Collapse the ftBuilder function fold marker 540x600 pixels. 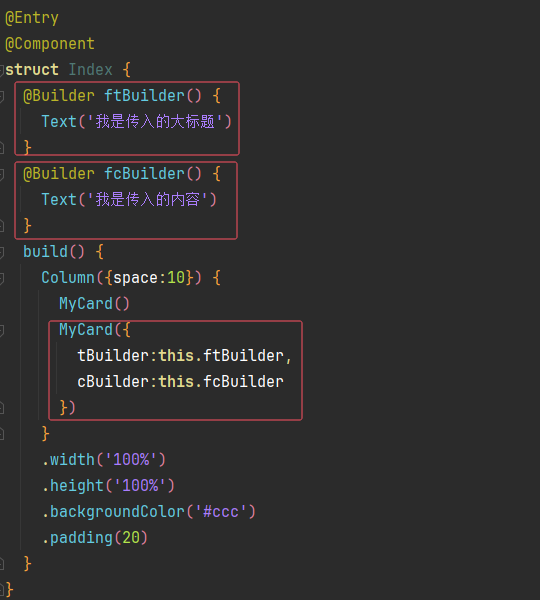pos(2,96)
